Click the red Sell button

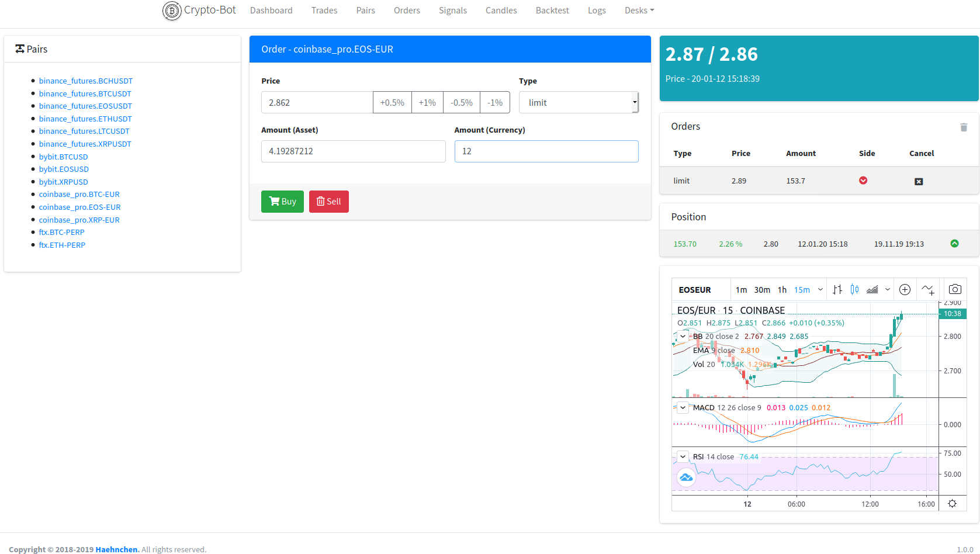click(x=329, y=202)
